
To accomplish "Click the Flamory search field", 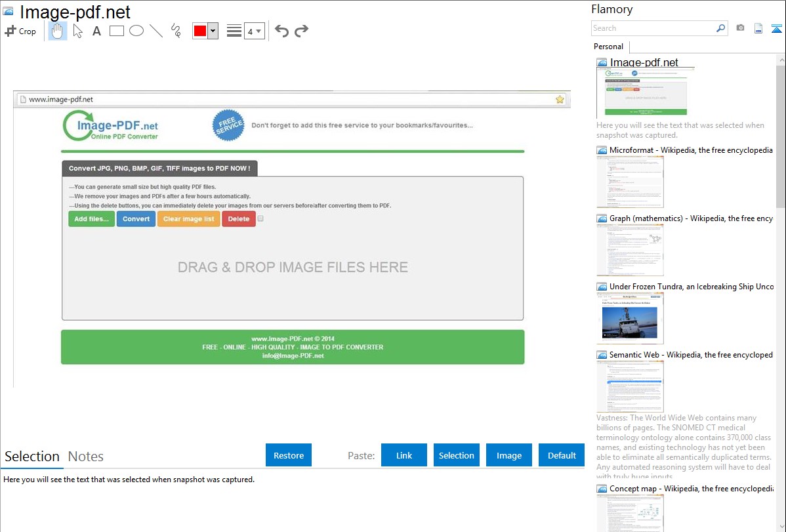I will (x=653, y=28).
